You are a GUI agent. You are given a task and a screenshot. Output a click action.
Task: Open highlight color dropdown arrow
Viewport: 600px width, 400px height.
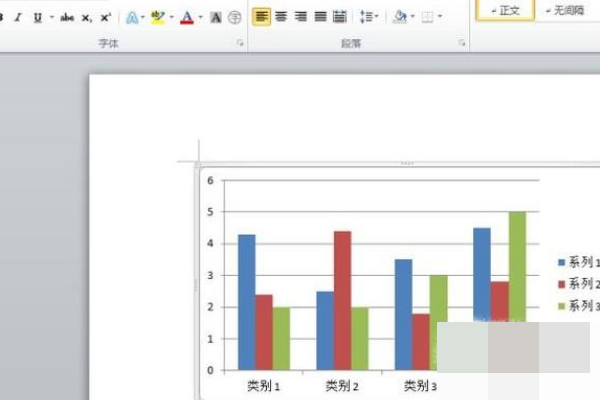pyautogui.click(x=171, y=17)
